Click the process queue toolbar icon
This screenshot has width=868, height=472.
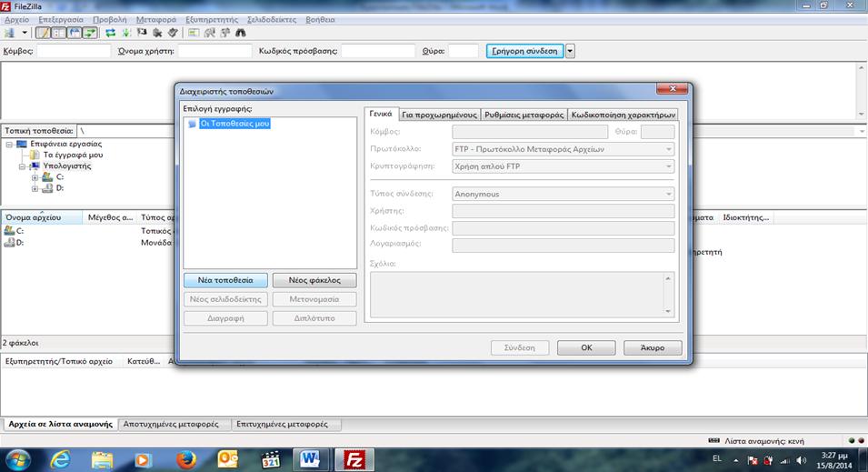[x=126, y=34]
